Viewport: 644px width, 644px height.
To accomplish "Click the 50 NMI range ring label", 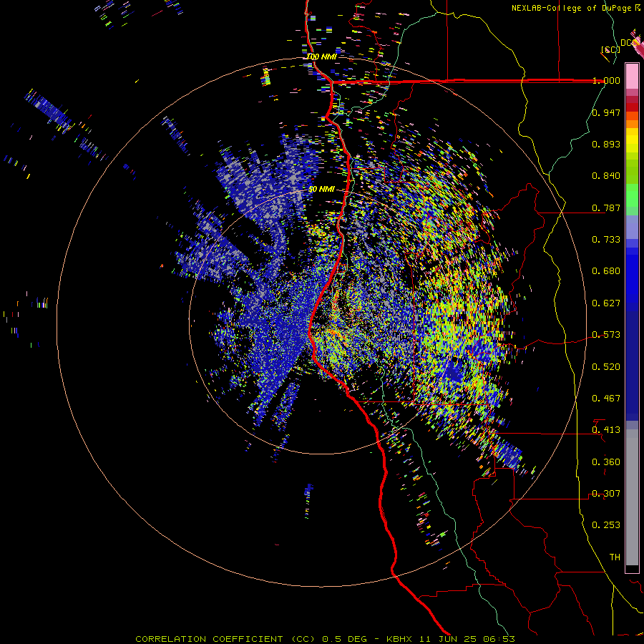I will pos(321,190).
